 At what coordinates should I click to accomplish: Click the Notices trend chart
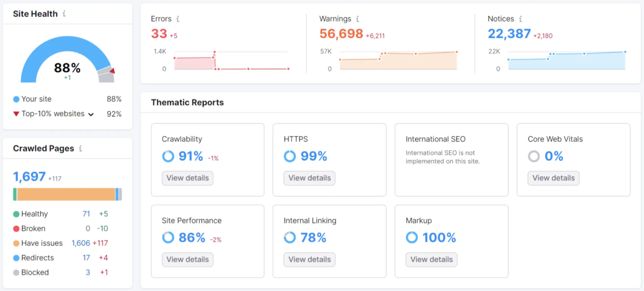pyautogui.click(x=567, y=60)
